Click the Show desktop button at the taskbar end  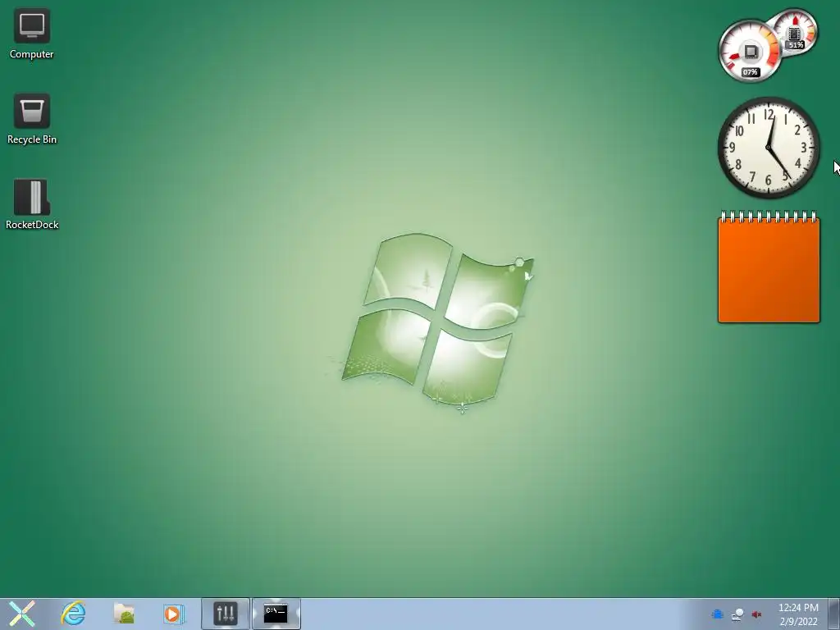coord(834,614)
